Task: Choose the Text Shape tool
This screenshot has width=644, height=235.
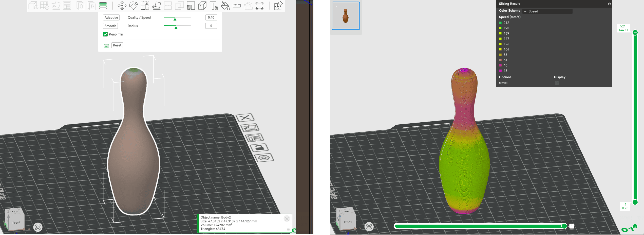Action: 214,6
